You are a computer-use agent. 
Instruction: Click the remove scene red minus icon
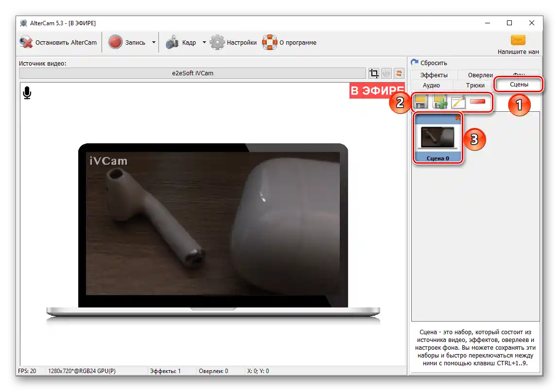pos(478,102)
